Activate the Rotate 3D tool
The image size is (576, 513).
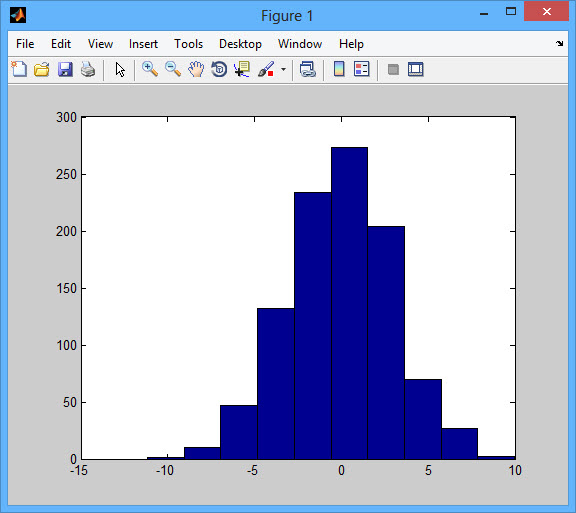[x=219, y=69]
